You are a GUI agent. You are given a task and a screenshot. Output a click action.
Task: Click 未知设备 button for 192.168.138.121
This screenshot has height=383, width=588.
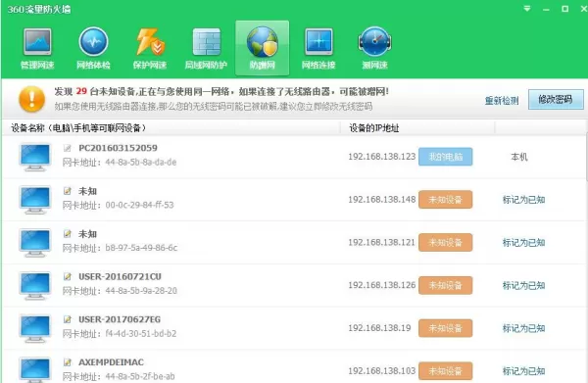coord(446,243)
